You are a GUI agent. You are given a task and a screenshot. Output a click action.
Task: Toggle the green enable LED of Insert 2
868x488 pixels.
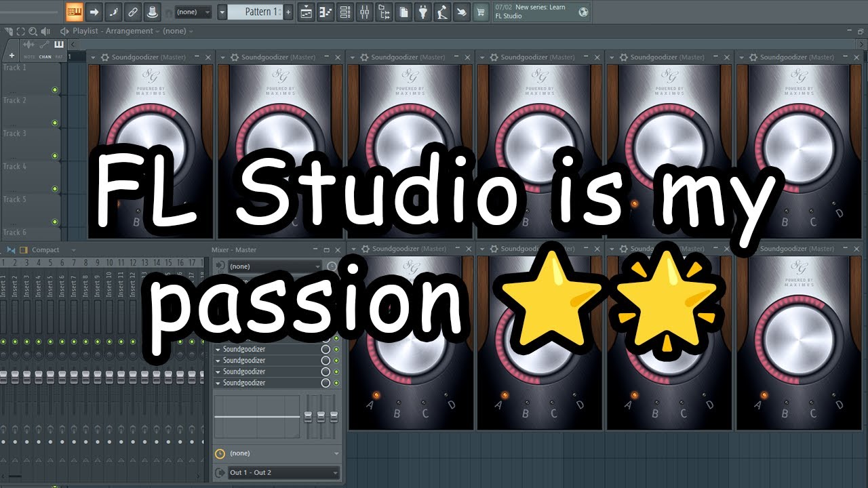[x=14, y=342]
